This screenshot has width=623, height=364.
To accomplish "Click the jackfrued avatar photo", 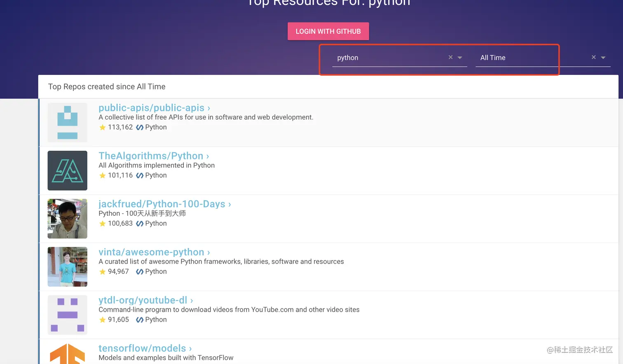I will pos(68,219).
